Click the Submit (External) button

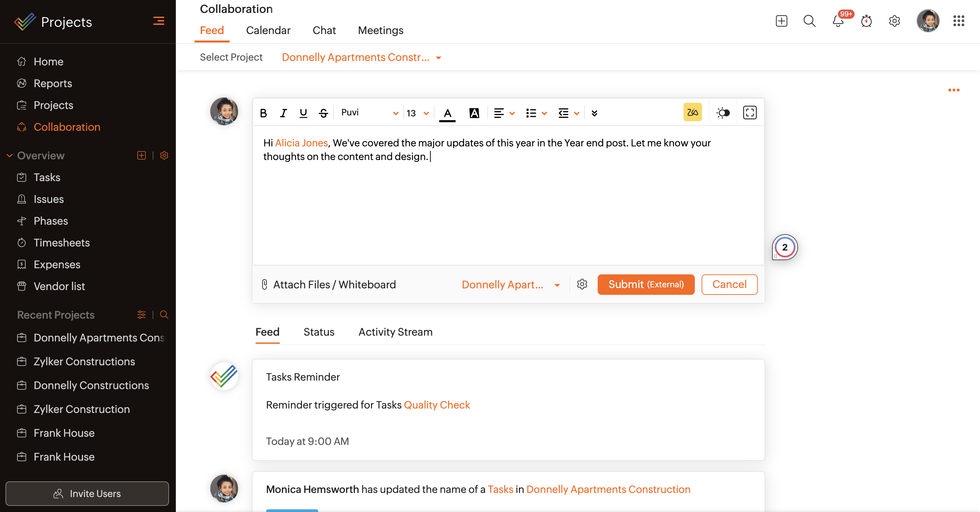(646, 284)
